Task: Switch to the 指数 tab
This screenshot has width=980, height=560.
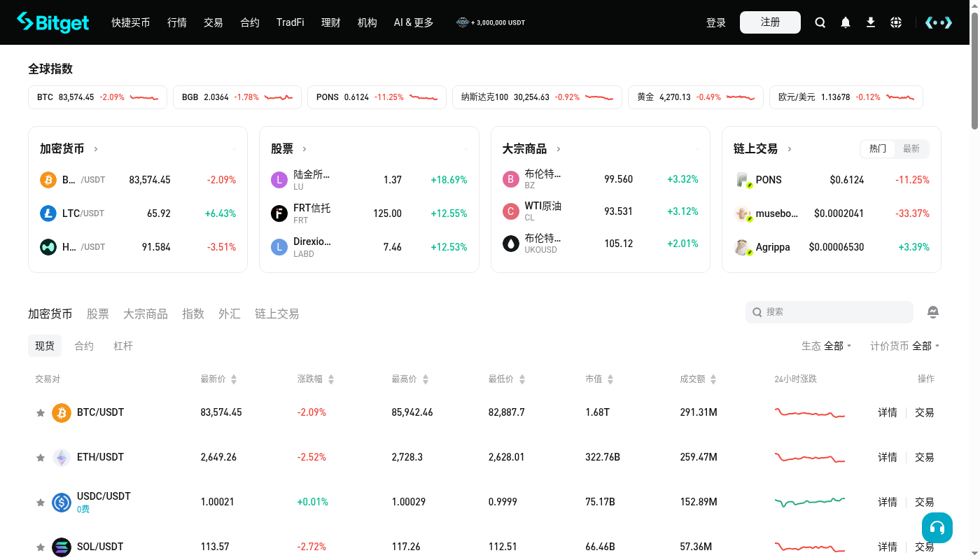Action: (193, 314)
